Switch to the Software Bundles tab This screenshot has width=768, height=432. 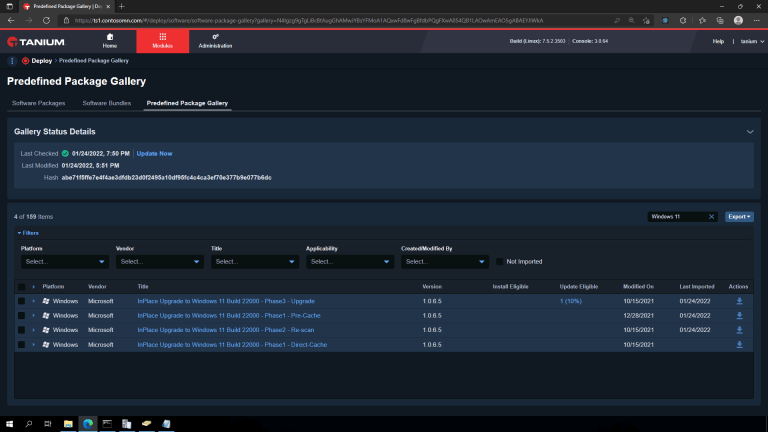pyautogui.click(x=108, y=103)
